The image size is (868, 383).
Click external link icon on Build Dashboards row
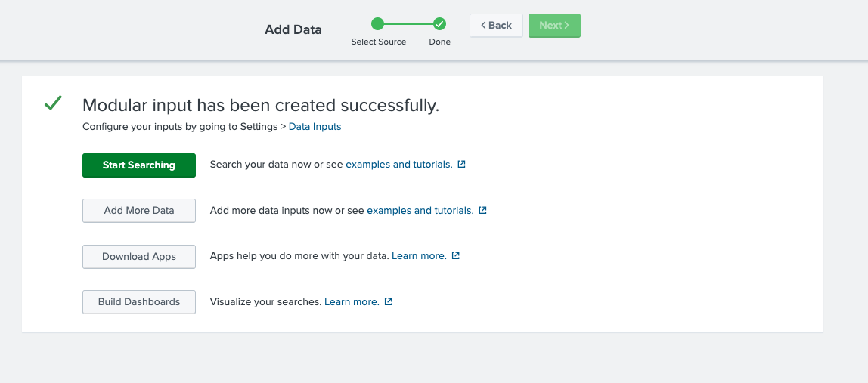click(x=389, y=302)
